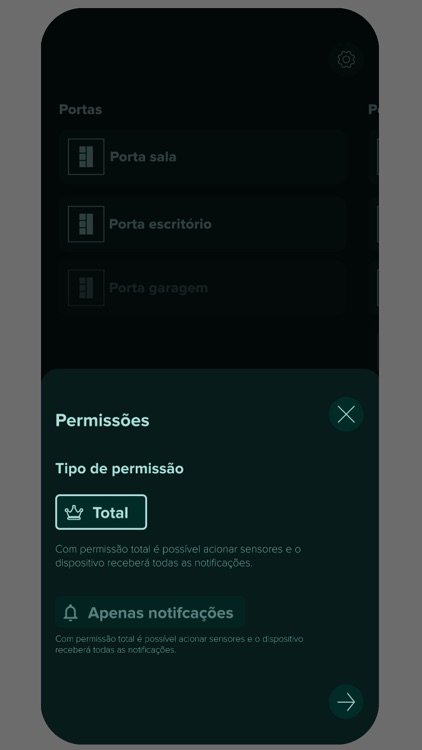This screenshot has height=750, width=422.
Task: Select the cut-off section heading next to Portas
Action: (373, 110)
